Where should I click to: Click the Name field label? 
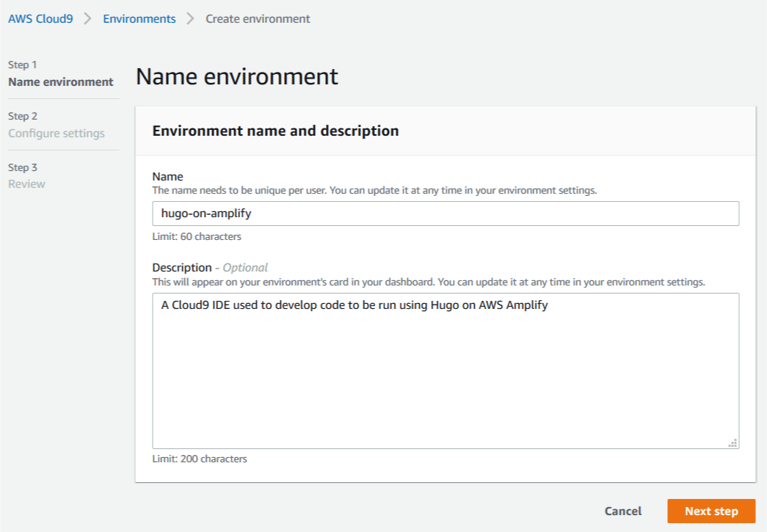[x=167, y=176]
